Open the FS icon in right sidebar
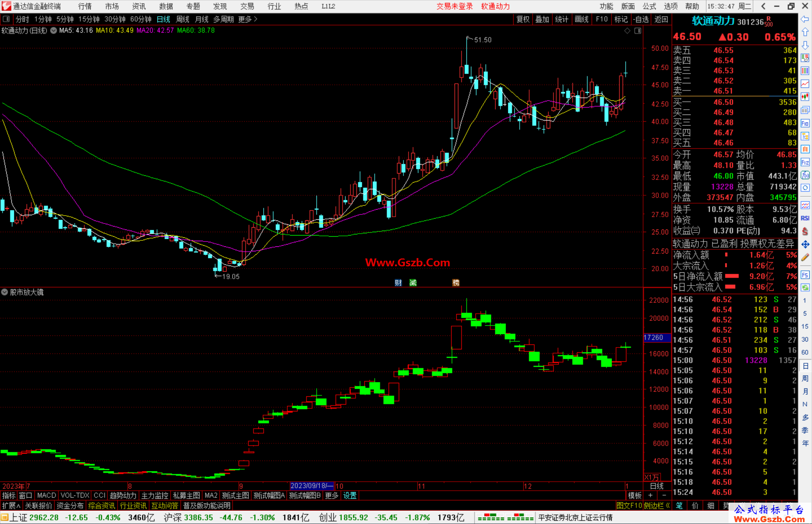Viewport: 812px width, 524px height. click(x=805, y=275)
